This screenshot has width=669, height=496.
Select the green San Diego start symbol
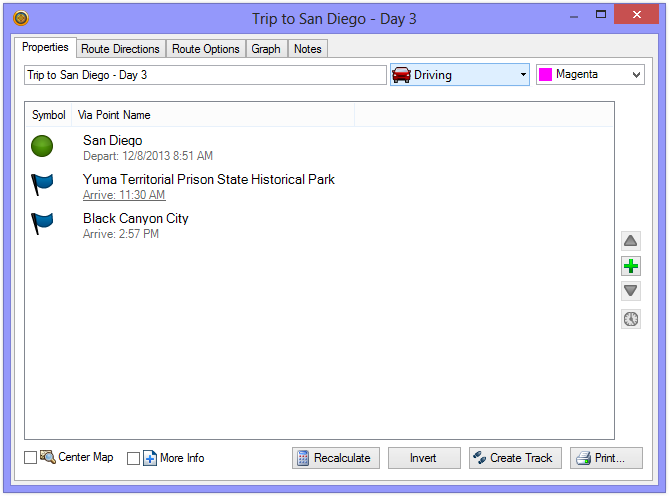[x=42, y=147]
